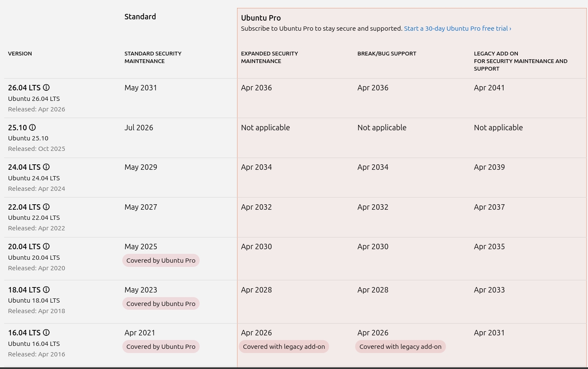Open the info icon next to 25.10
588x369 pixels.
pyautogui.click(x=32, y=127)
